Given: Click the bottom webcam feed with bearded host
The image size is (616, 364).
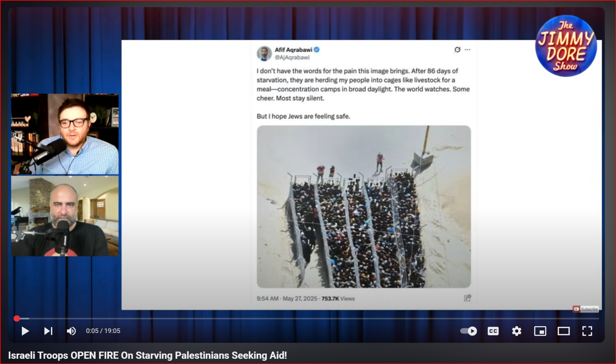Looking at the screenshot, I should pos(65,216).
